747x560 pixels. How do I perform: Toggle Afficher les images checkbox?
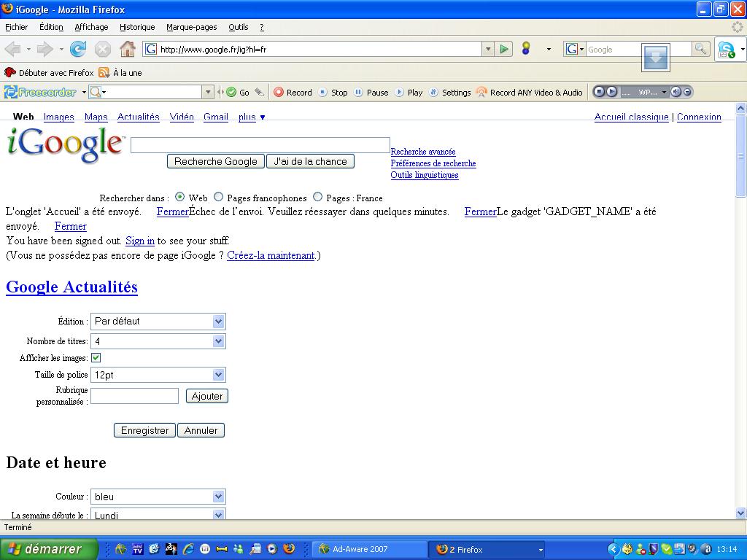click(96, 357)
